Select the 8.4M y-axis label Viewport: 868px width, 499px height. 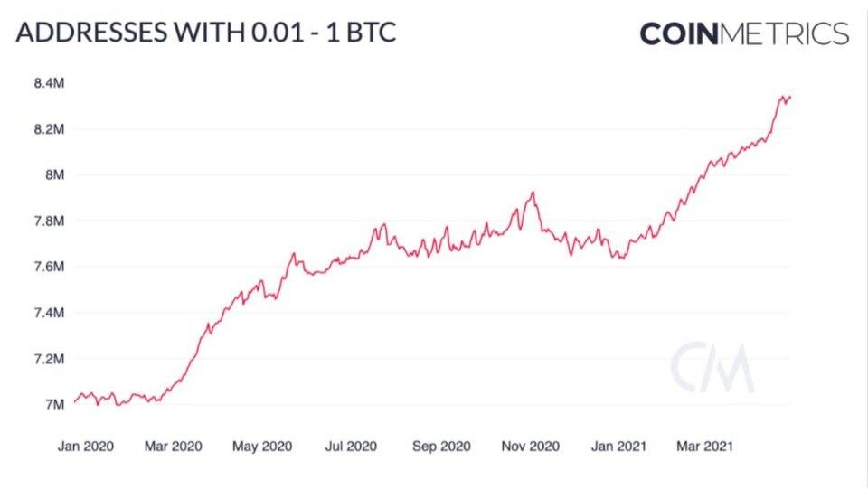[x=49, y=83]
